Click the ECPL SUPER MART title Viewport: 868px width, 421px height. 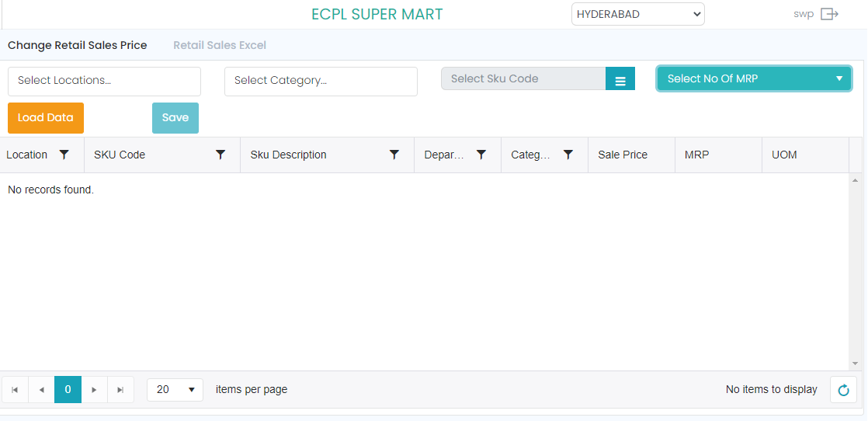pos(377,15)
